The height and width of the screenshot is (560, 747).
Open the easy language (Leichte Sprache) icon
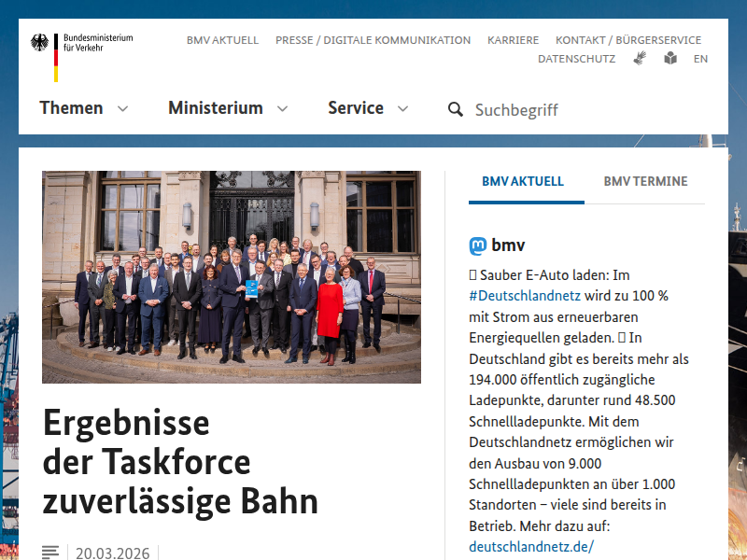point(670,58)
